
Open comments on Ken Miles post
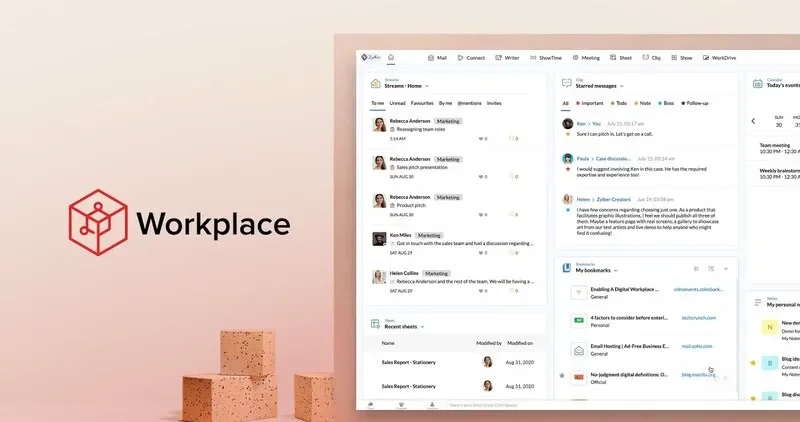513,253
